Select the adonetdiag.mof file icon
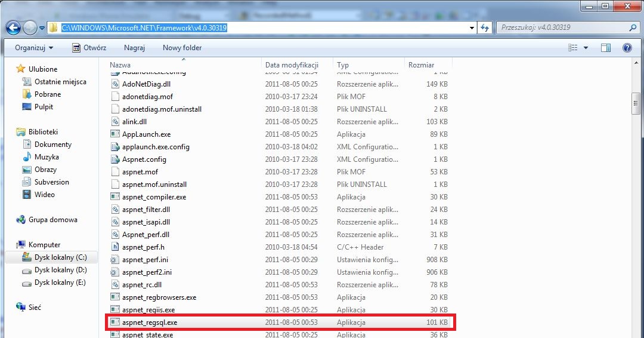 click(115, 97)
